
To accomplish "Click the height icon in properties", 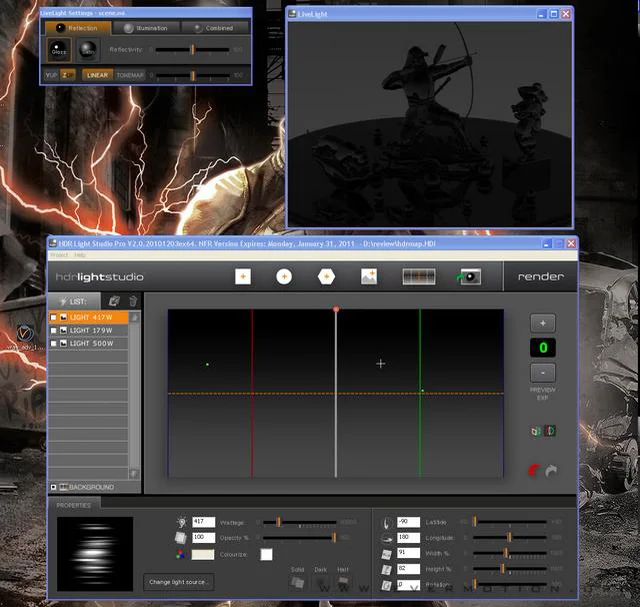I will tap(387, 570).
